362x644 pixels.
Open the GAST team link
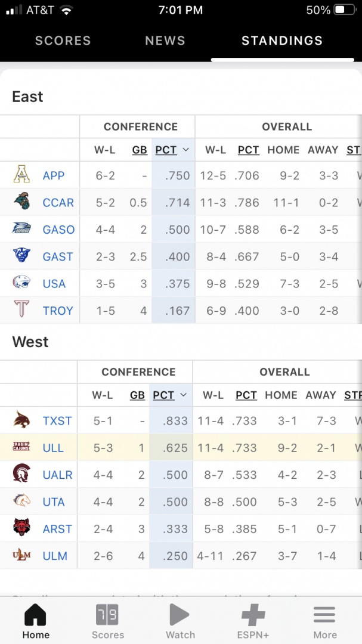(58, 256)
